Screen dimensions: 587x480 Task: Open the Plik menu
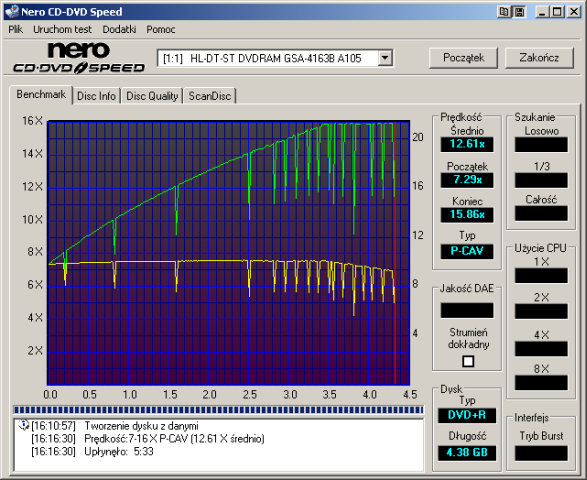pyautogui.click(x=15, y=29)
